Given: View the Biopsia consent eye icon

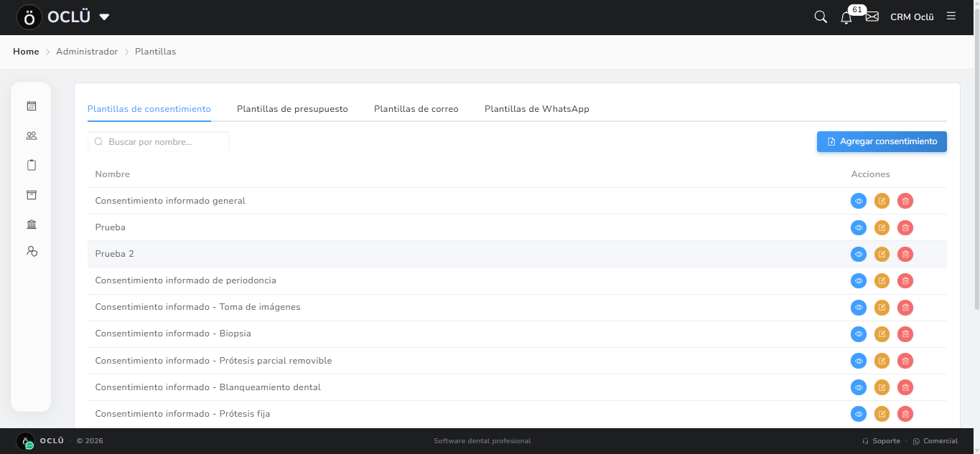Looking at the screenshot, I should [x=859, y=334].
